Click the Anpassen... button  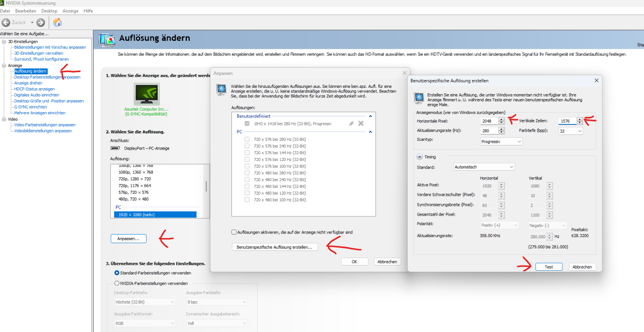click(128, 239)
